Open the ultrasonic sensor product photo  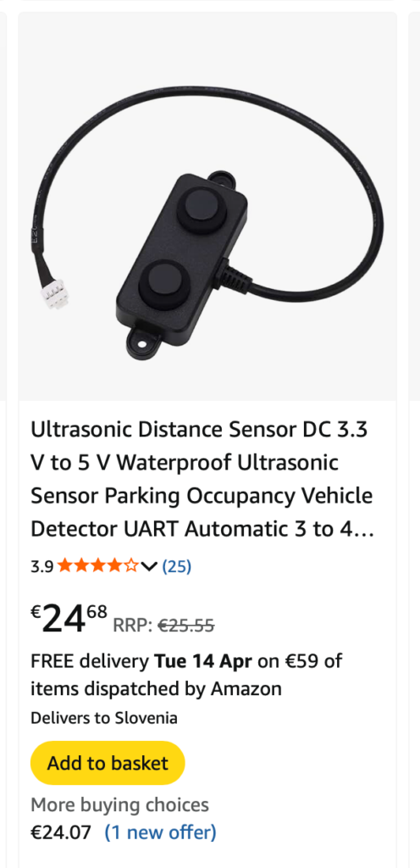pyautogui.click(x=207, y=206)
